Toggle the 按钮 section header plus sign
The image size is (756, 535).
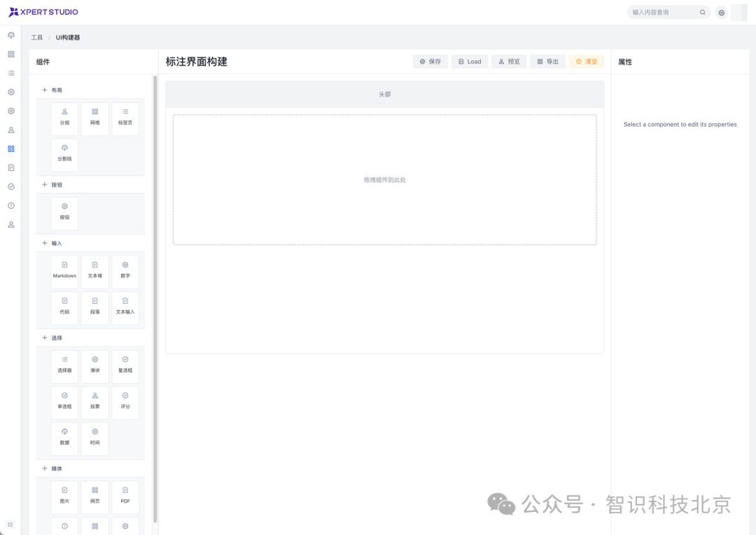44,184
